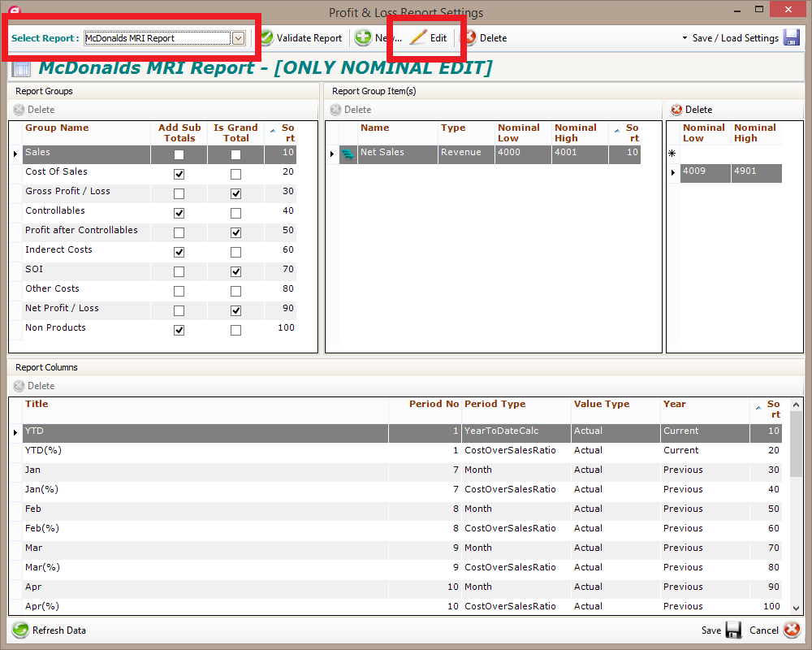This screenshot has width=812, height=650.
Task: Sort Report Groups by Sort column header
Action: coord(283,132)
